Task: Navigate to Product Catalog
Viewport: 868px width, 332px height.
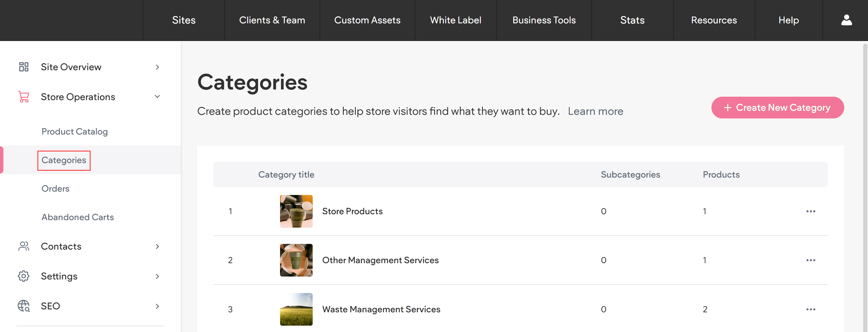Action: [x=75, y=132]
